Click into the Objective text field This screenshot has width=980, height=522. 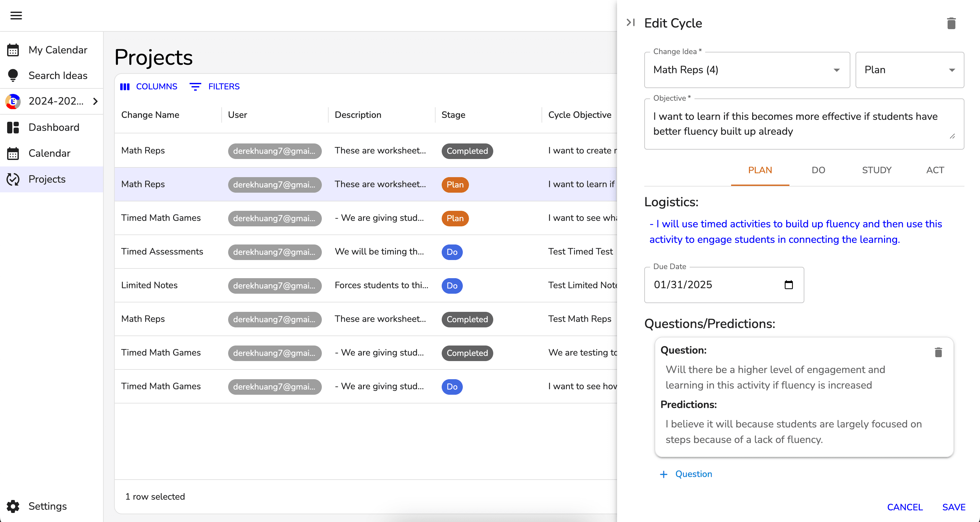[804, 124]
